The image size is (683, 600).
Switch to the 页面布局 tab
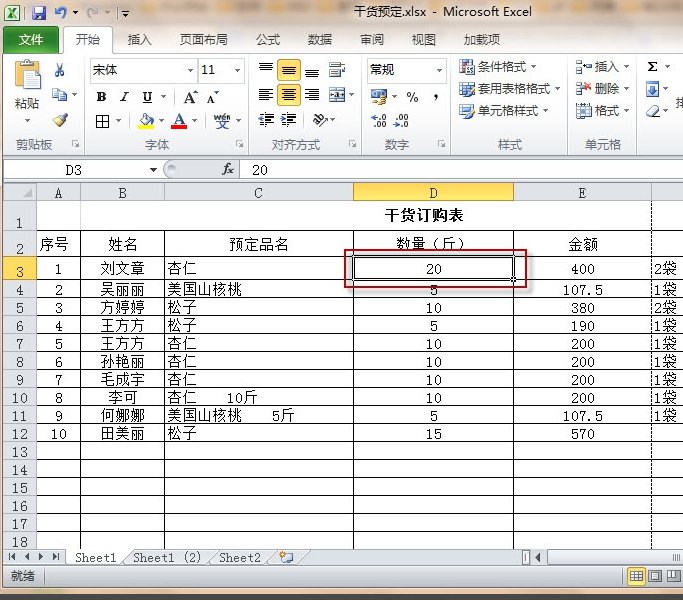(203, 40)
